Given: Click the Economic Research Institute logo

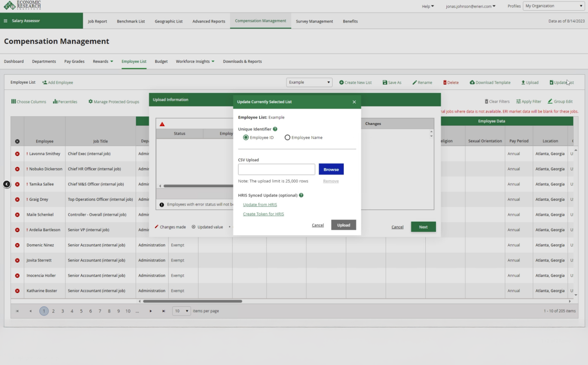Looking at the screenshot, I should (x=22, y=5).
